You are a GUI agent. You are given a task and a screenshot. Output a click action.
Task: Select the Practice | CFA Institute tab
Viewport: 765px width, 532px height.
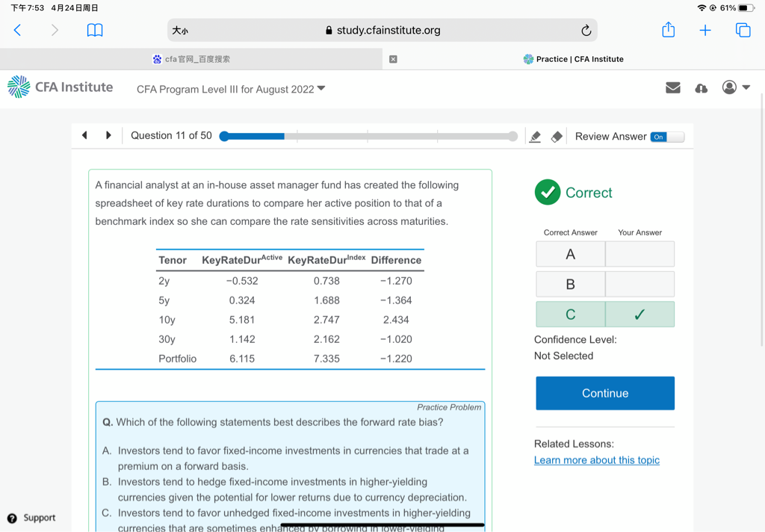point(574,59)
